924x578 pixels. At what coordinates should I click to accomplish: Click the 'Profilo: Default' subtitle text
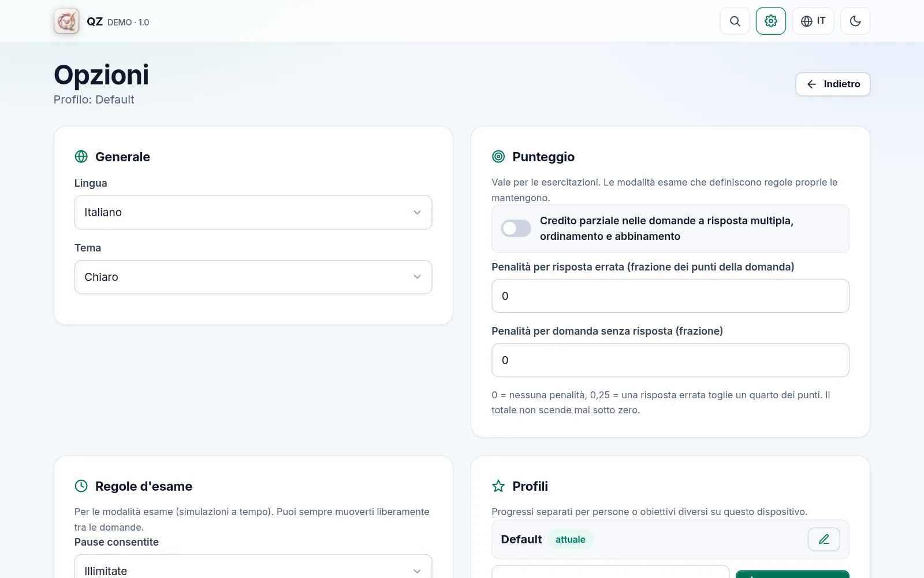94,99
